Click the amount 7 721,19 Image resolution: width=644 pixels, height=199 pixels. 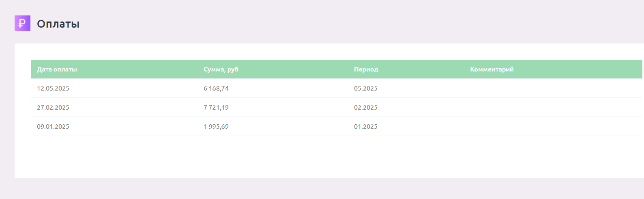(216, 108)
